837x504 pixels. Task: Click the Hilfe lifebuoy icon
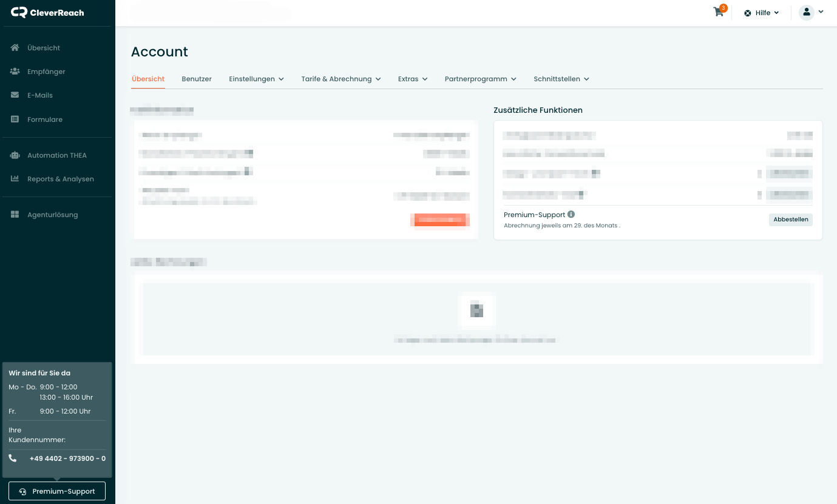click(x=748, y=13)
